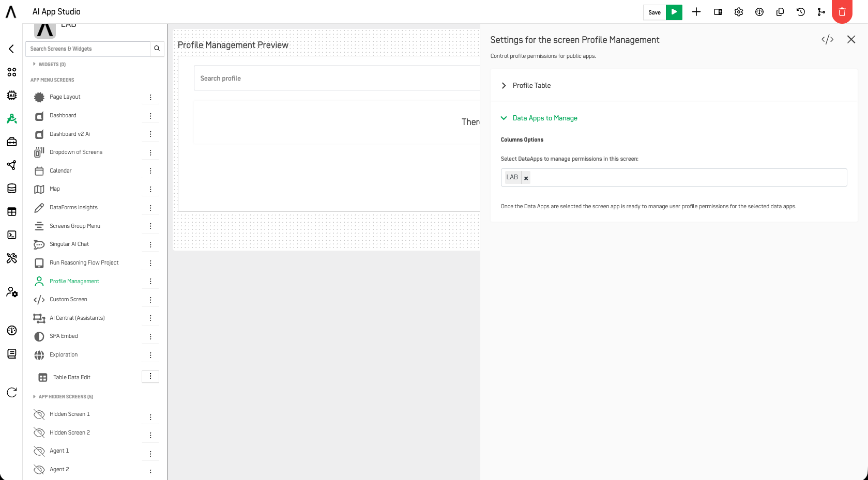Select the Map screen
Viewport: 868px width, 480px height.
point(55,189)
